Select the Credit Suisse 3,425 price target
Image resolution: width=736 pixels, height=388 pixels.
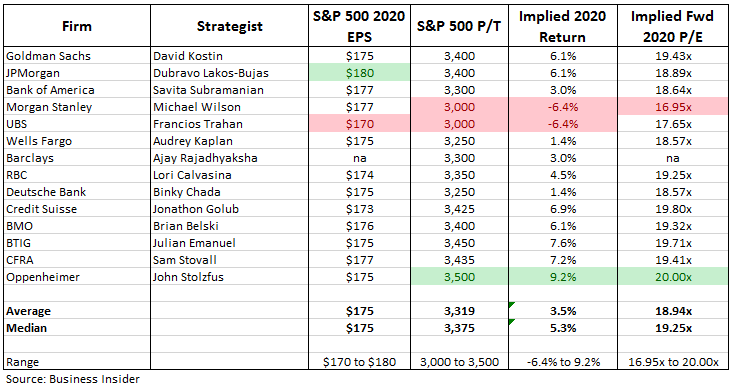pyautogui.click(x=460, y=209)
